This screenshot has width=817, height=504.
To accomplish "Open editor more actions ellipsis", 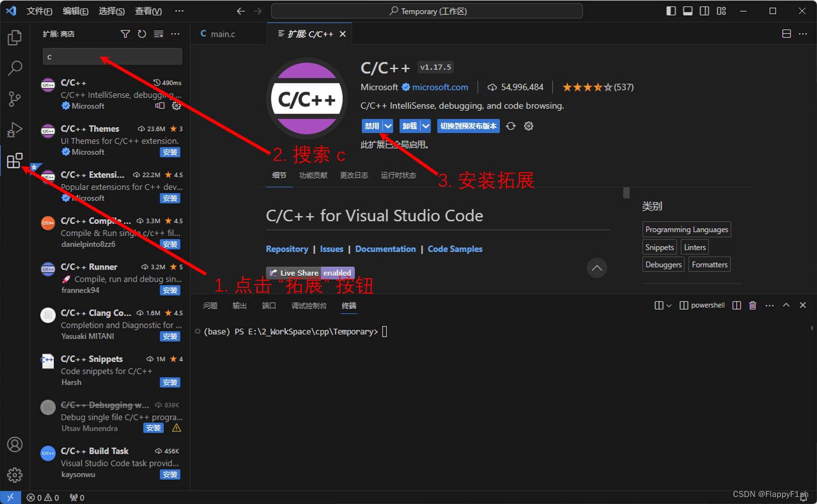I will 803,34.
